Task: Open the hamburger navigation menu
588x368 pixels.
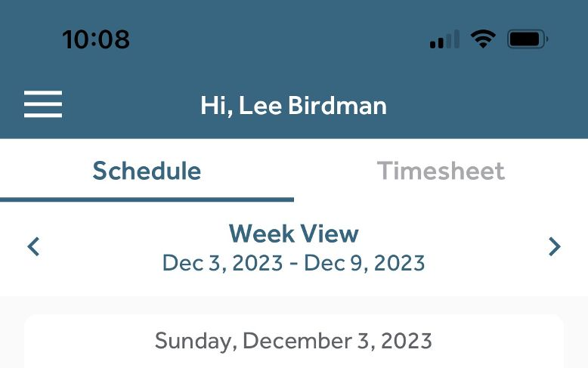Action: 43,104
